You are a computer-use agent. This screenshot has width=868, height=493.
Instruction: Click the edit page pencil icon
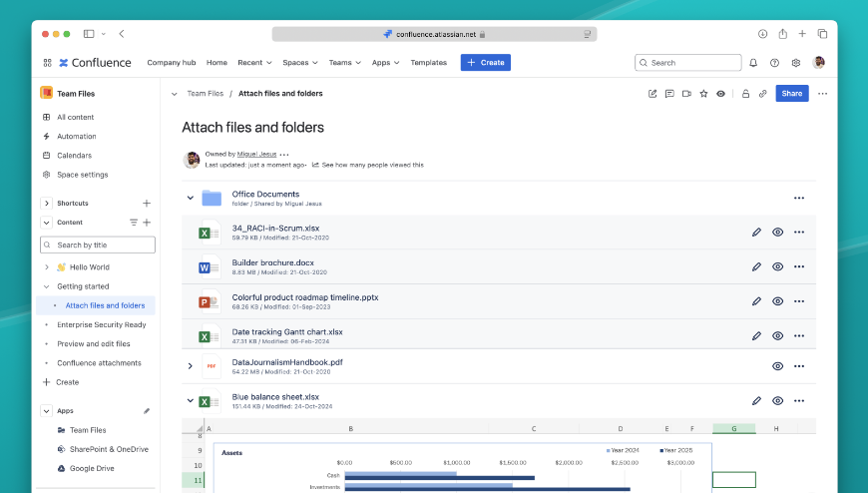[652, 94]
